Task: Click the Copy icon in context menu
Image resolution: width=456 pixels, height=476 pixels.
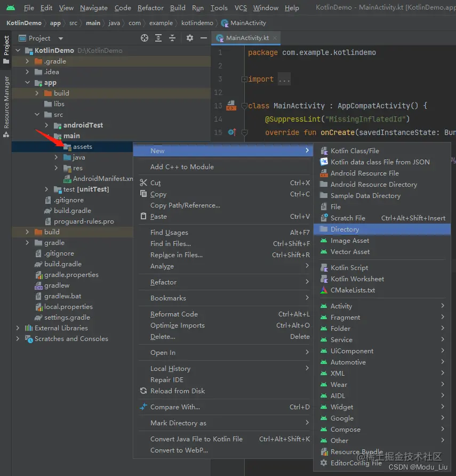Action: point(143,194)
